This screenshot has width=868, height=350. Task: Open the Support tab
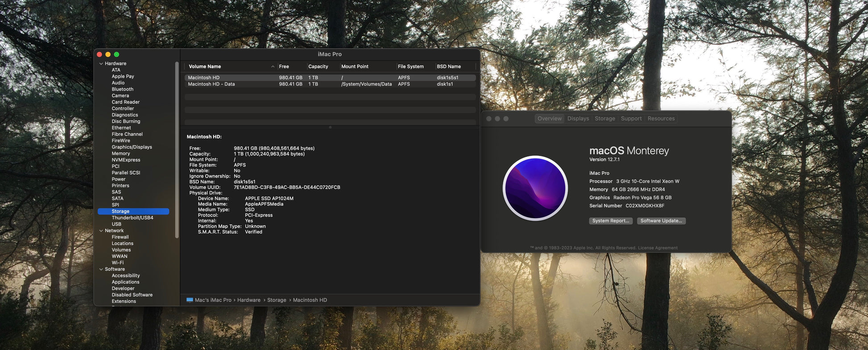tap(631, 119)
